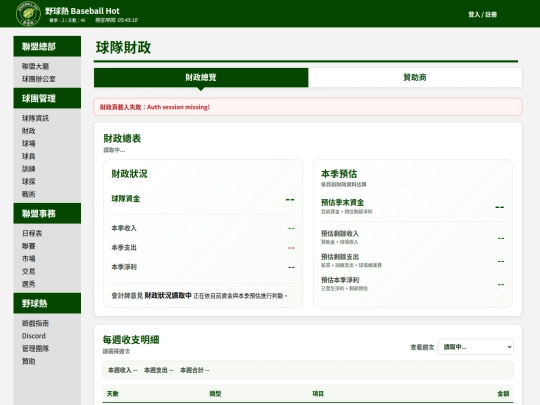Open the 查看週次 week dropdown

point(475,347)
